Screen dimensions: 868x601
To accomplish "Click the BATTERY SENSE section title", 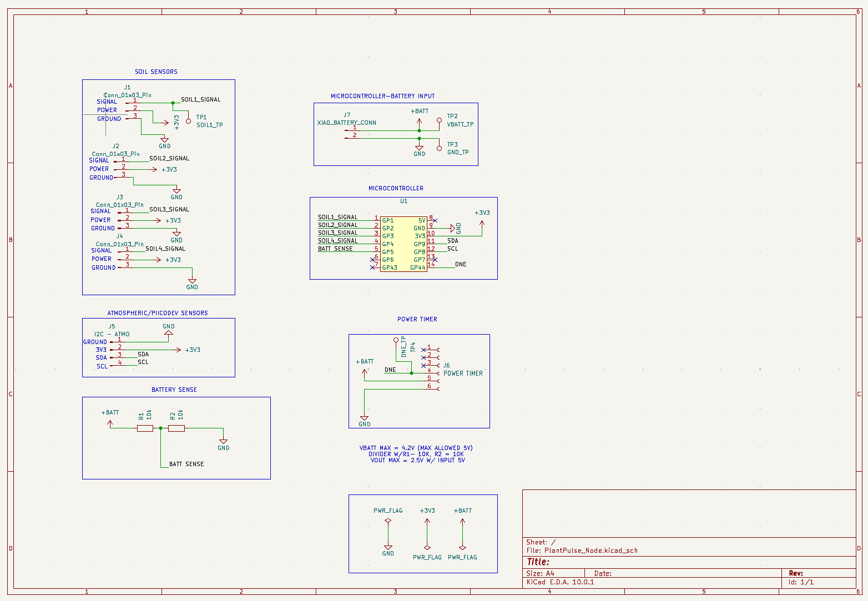I will pos(174,390).
